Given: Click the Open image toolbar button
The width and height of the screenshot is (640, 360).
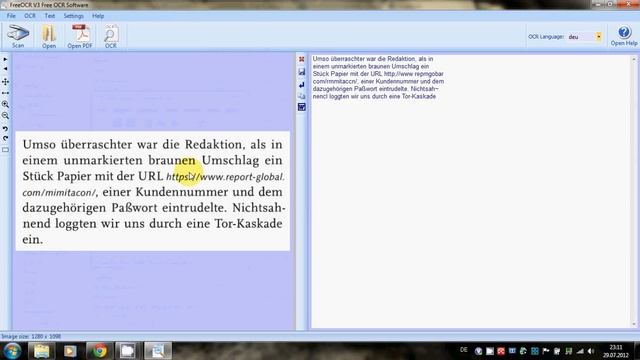Looking at the screenshot, I should (49, 36).
